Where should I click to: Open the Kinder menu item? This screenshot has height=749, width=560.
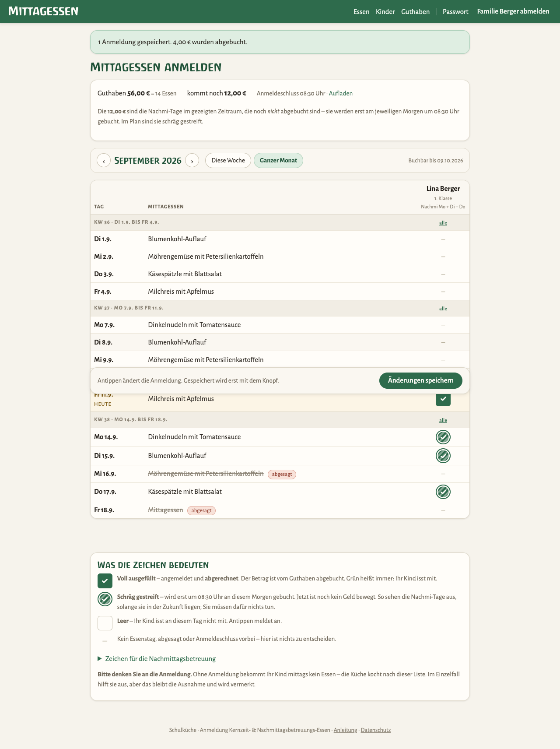(x=385, y=12)
